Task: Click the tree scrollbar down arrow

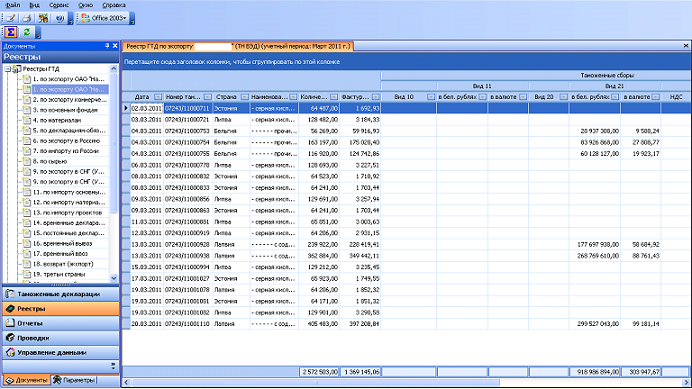Action: tap(114, 278)
